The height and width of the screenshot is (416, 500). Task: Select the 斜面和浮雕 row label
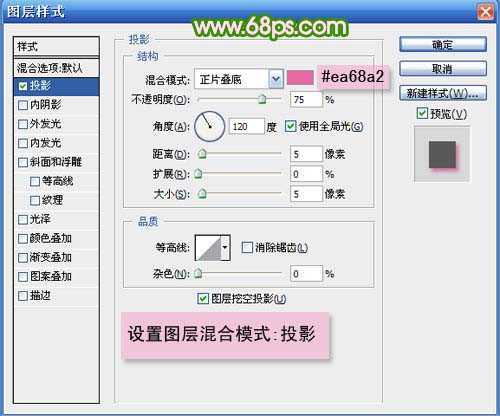click(x=56, y=162)
